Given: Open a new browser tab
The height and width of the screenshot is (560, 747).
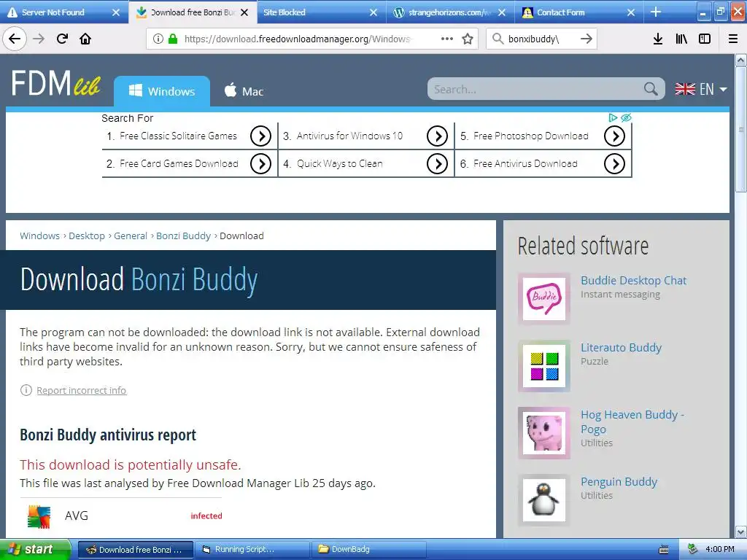Looking at the screenshot, I should 656,12.
